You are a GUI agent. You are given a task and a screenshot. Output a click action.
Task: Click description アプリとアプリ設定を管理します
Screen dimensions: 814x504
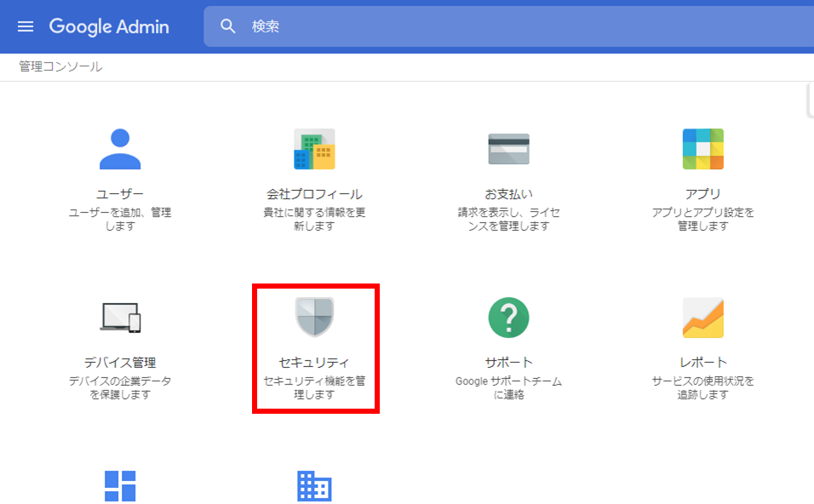pos(703,219)
